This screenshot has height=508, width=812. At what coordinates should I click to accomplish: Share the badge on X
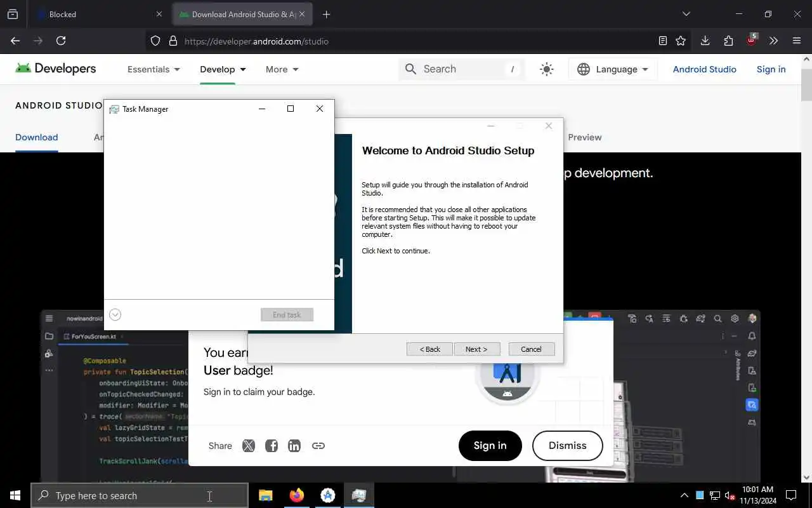(x=249, y=446)
